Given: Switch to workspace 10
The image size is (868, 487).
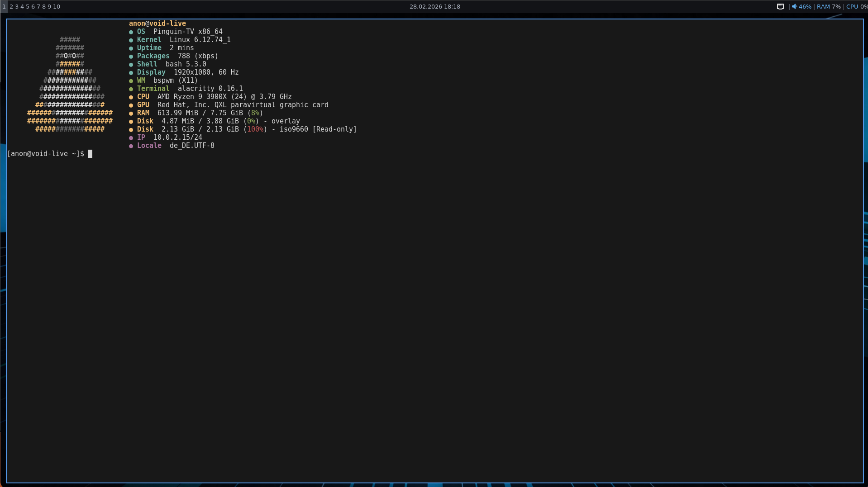Looking at the screenshot, I should 57,7.
